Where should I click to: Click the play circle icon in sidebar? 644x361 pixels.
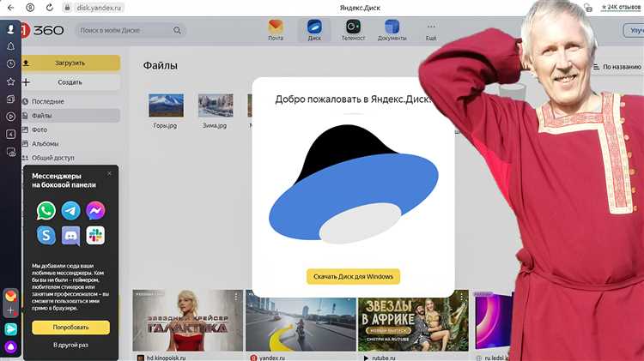[10, 117]
